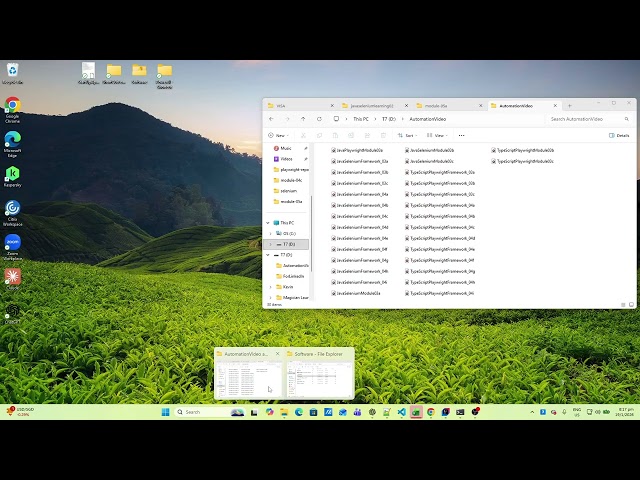Open the Windows Start menu
640x480 pixels.
(x=165, y=412)
